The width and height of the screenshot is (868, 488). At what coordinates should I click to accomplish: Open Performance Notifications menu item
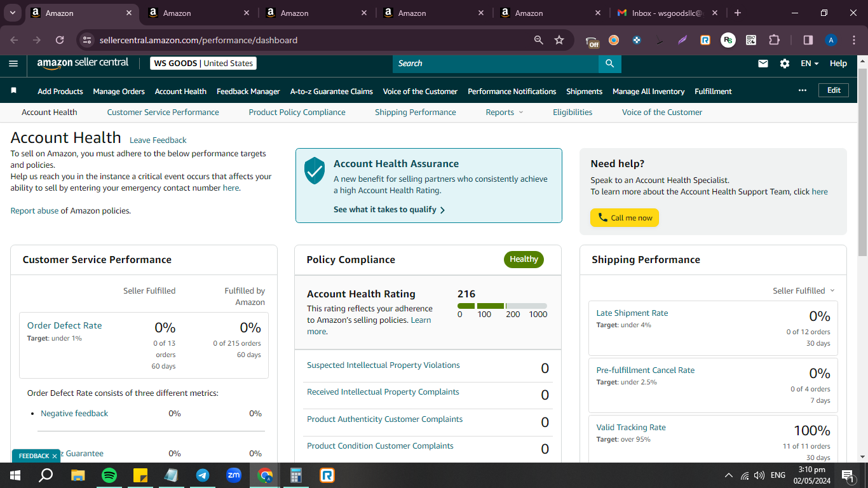pyautogui.click(x=512, y=91)
